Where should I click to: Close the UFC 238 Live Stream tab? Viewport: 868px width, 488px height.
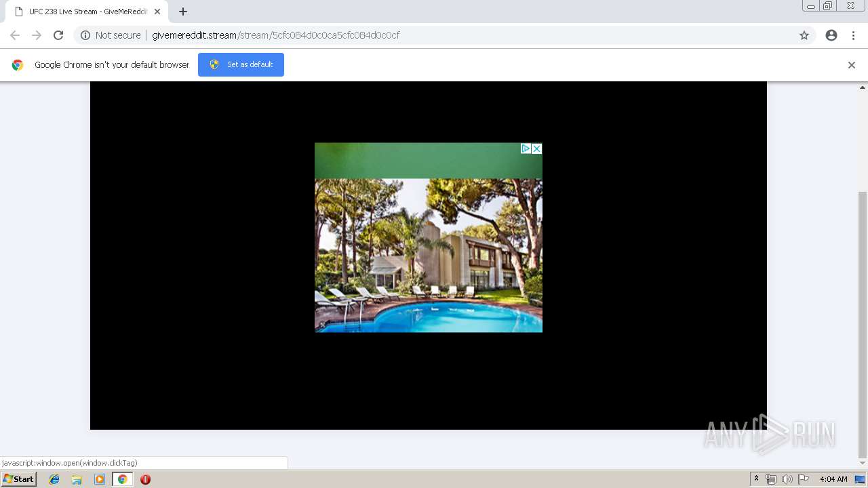click(157, 12)
